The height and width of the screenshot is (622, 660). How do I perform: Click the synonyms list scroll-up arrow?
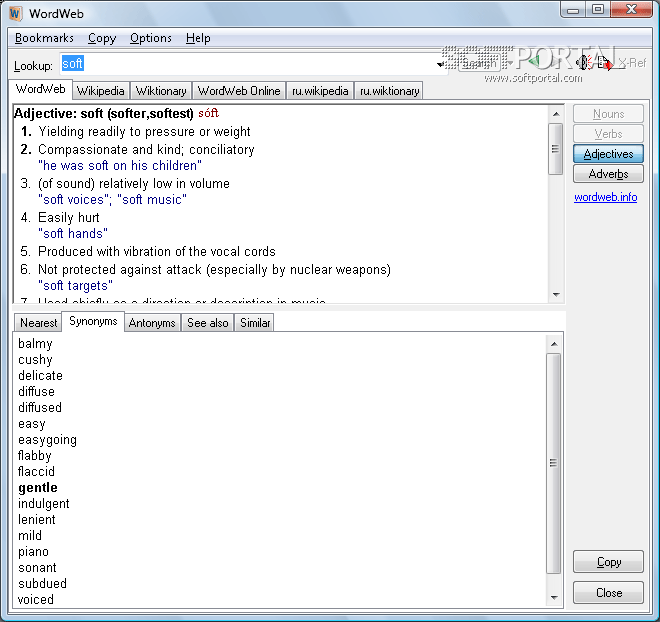pos(554,344)
